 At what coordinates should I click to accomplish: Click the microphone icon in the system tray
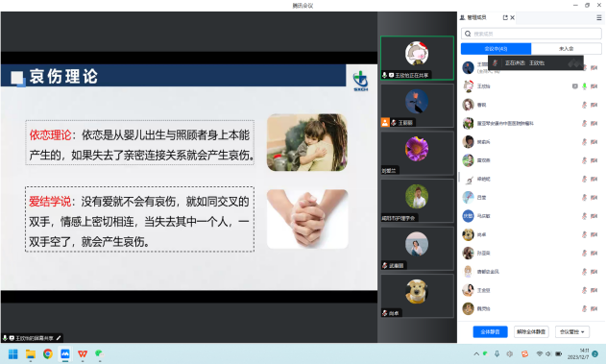(x=497, y=354)
